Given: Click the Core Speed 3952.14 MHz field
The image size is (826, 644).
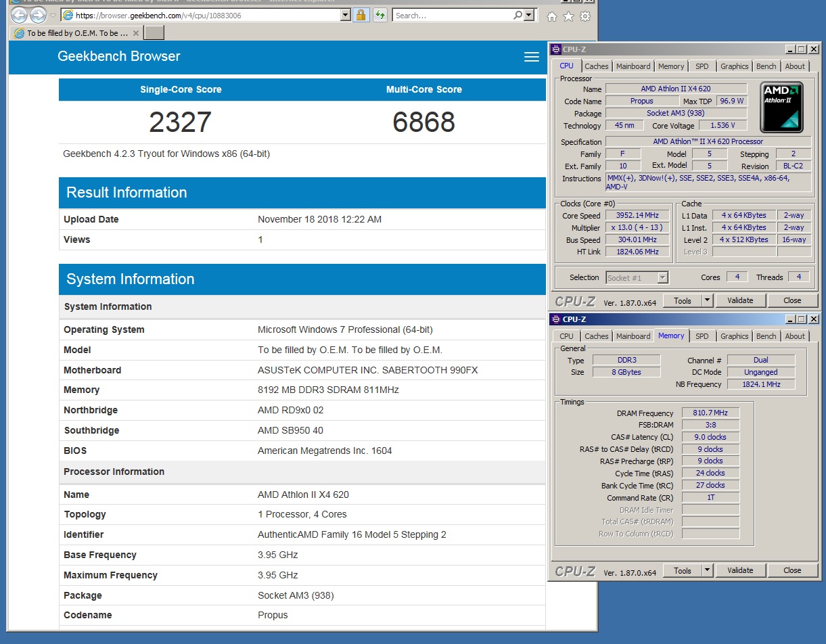Looking at the screenshot, I should point(636,215).
